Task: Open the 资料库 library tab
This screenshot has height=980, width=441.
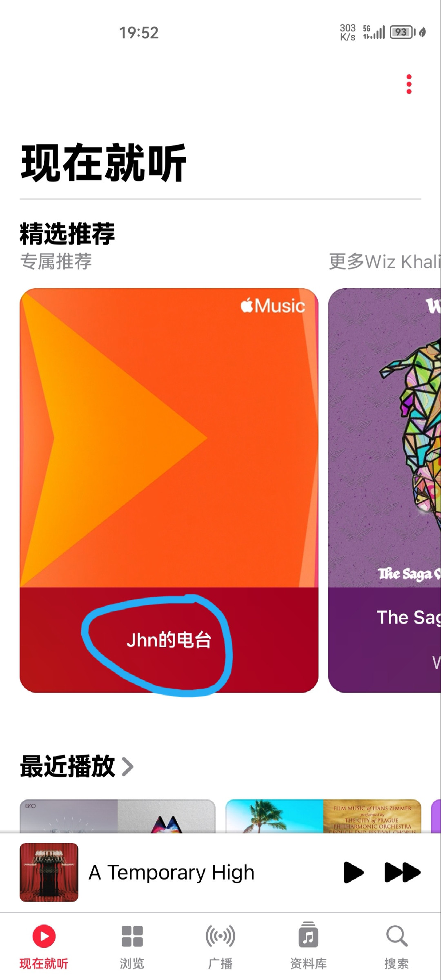Action: (x=308, y=947)
